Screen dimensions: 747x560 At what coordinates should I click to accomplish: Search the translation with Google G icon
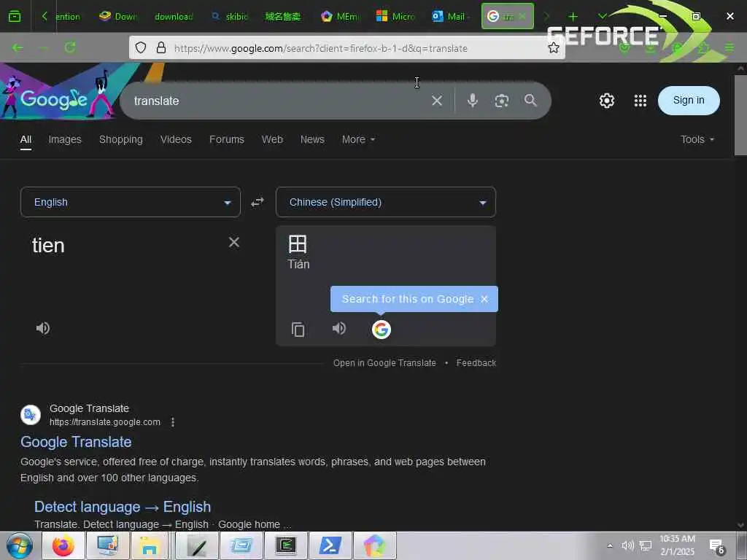(381, 329)
